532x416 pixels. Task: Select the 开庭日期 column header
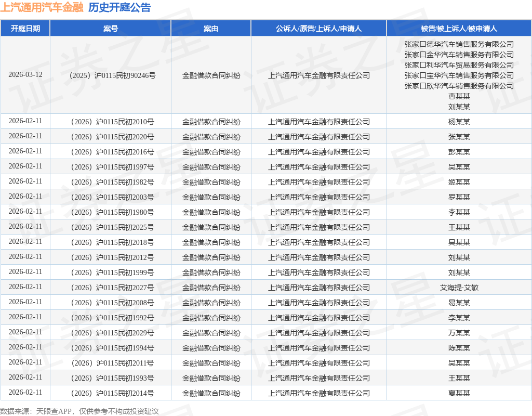point(25,29)
